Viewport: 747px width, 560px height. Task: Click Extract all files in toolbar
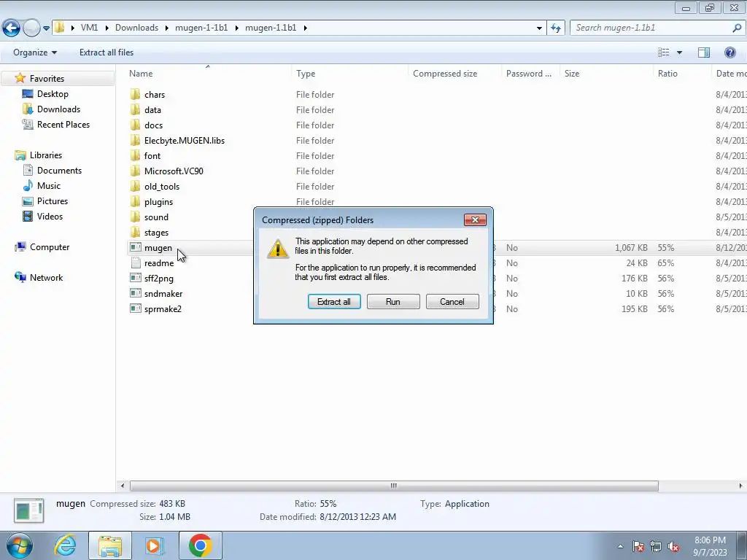coord(107,52)
